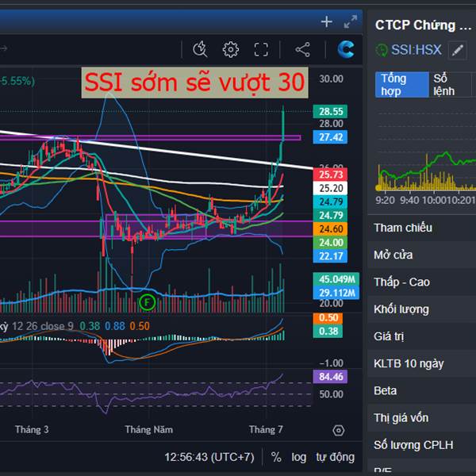The height and width of the screenshot is (476, 476).
Task: Select the Tổng hợp tab
Action: 402,85
